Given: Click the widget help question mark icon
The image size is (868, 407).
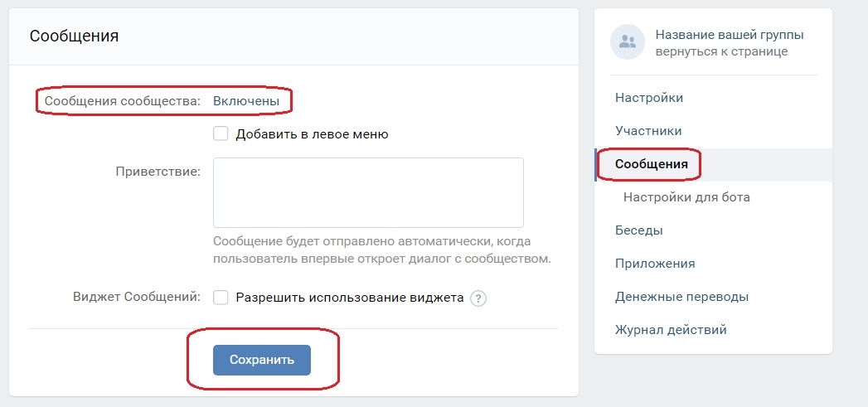Looking at the screenshot, I should 478,298.
